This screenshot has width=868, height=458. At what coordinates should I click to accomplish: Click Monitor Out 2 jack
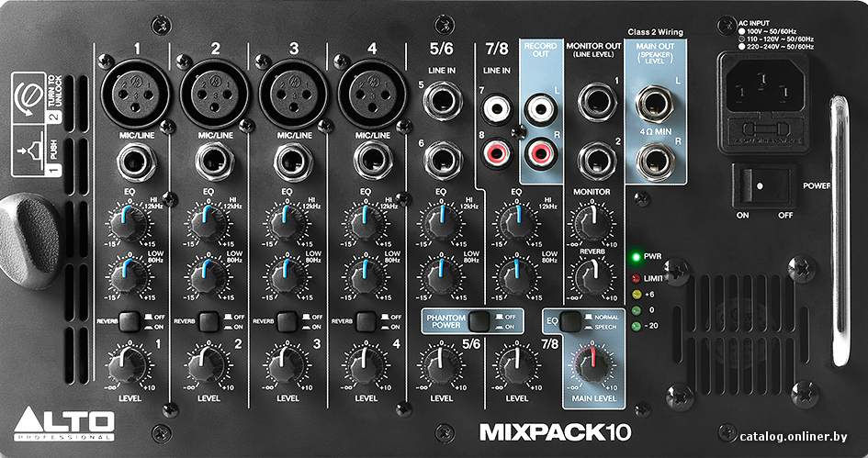[597, 161]
